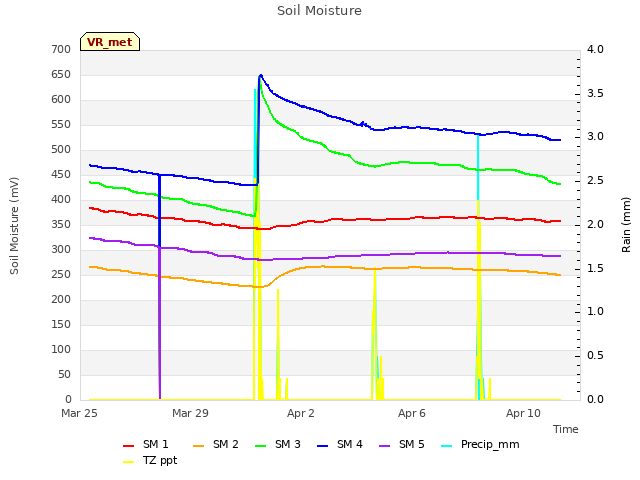Click the yellow TZ ppt legend swatch
Screen dimensions: 640x480
coord(129,462)
